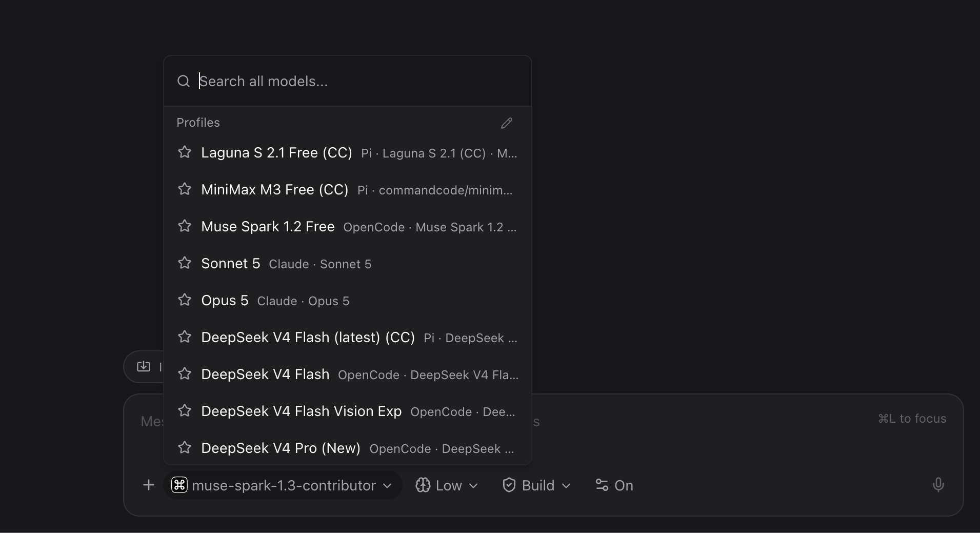Click the star icon next to Opus 5
This screenshot has height=533, width=980.
coord(185,300)
